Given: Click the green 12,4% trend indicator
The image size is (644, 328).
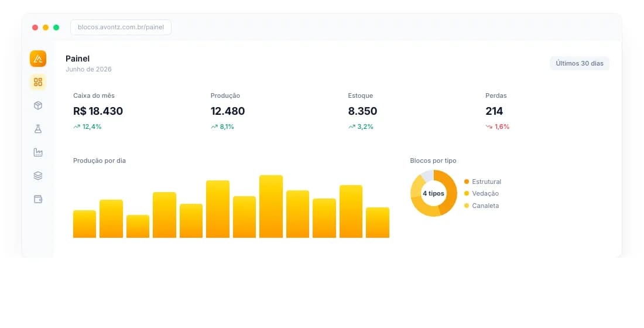Looking at the screenshot, I should pos(87,127).
